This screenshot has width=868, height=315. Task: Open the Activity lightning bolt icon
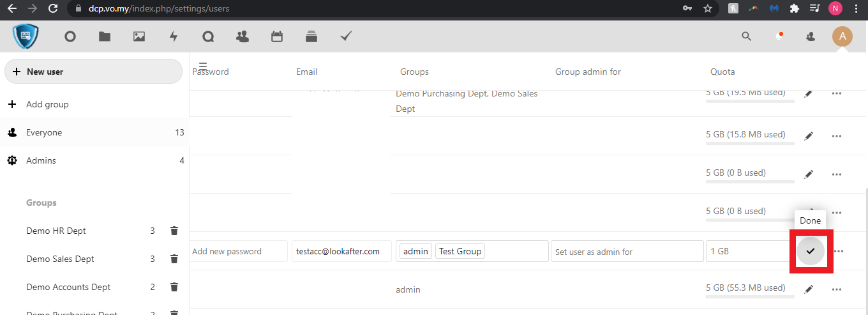pyautogui.click(x=174, y=37)
